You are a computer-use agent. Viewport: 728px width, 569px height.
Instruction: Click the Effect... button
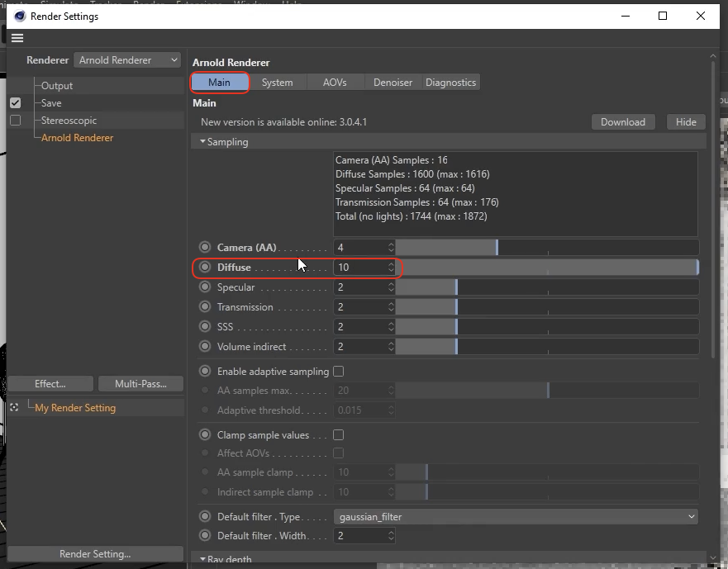pos(50,384)
